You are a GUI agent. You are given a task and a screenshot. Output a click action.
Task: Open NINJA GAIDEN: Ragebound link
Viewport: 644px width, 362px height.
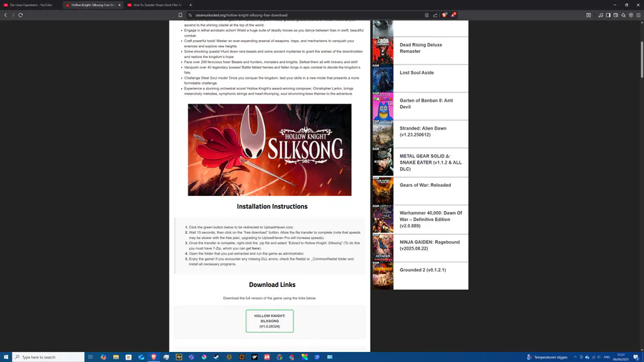[x=429, y=245]
